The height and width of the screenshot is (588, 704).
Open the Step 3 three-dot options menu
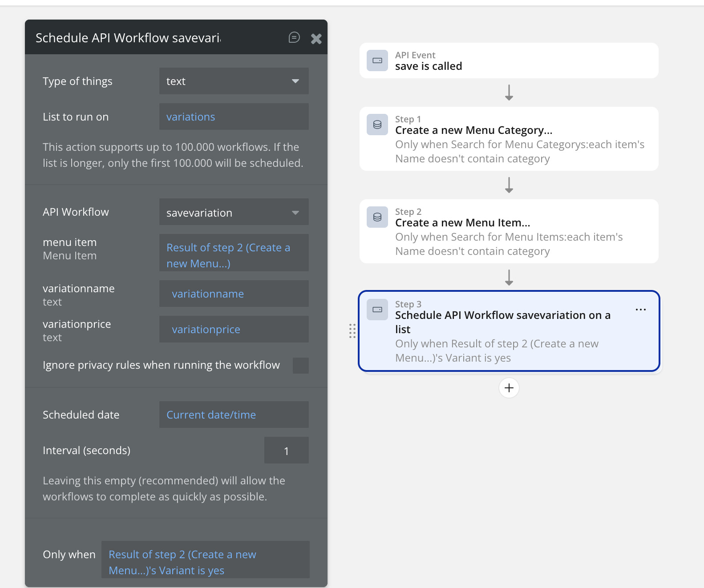(640, 310)
